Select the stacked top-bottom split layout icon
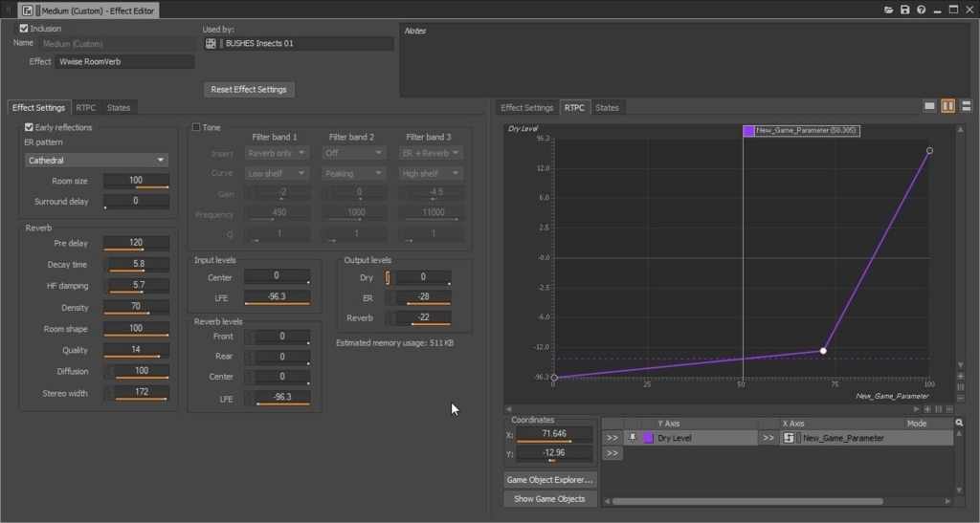This screenshot has width=980, height=523. click(x=966, y=106)
